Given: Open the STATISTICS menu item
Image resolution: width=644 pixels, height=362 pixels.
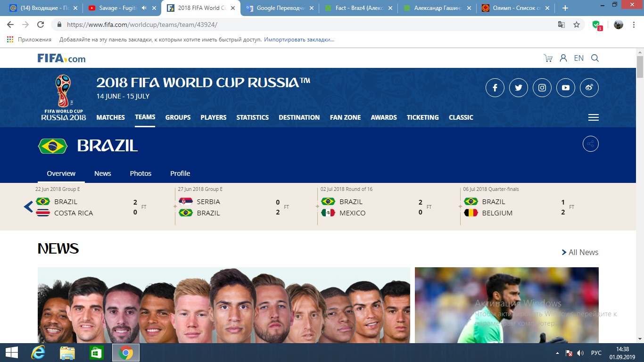Looking at the screenshot, I should point(253,117).
